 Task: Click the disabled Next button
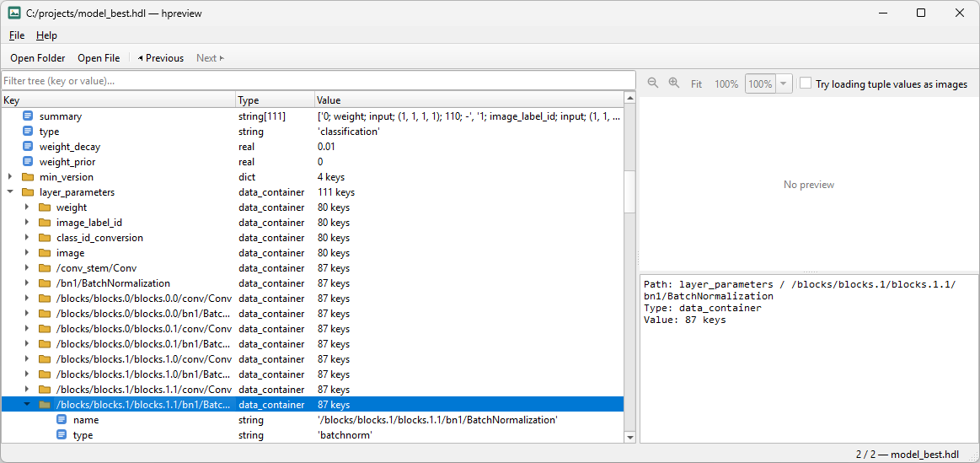pyautogui.click(x=210, y=58)
